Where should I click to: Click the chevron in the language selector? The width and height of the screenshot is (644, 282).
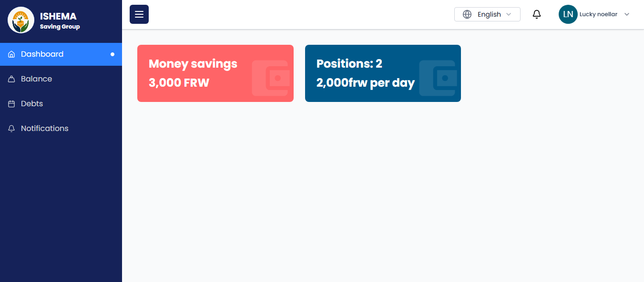tap(509, 14)
